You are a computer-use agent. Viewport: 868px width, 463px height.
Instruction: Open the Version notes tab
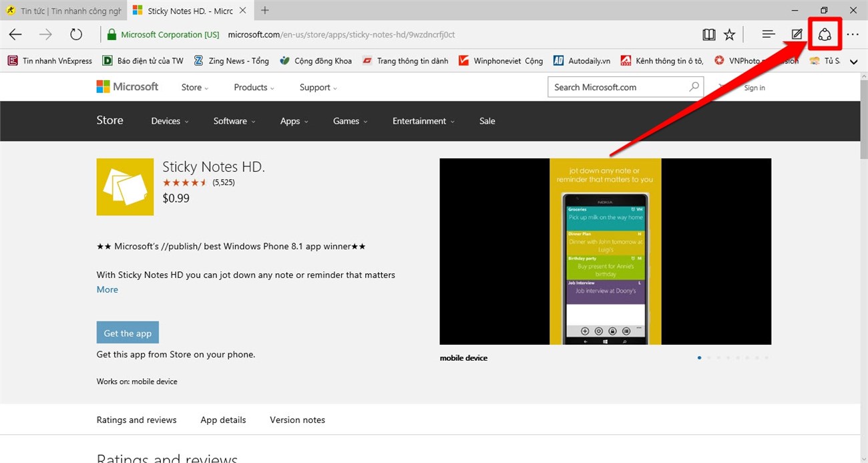click(297, 420)
